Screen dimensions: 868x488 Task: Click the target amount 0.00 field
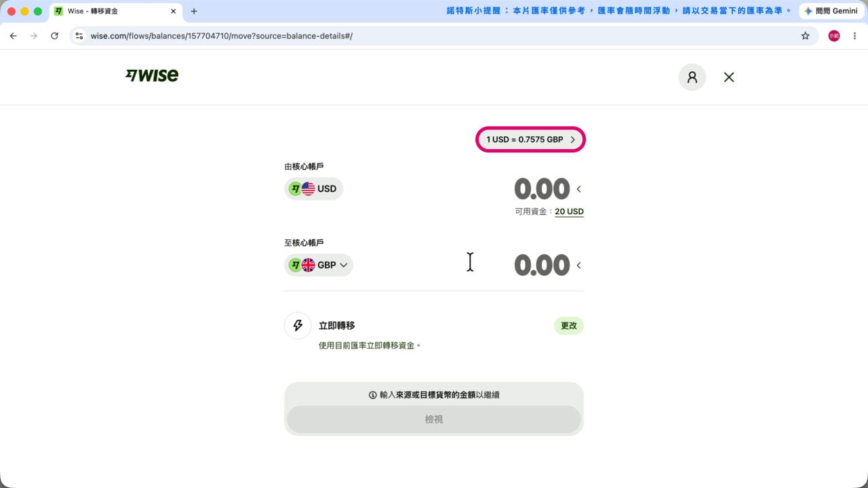[542, 265]
